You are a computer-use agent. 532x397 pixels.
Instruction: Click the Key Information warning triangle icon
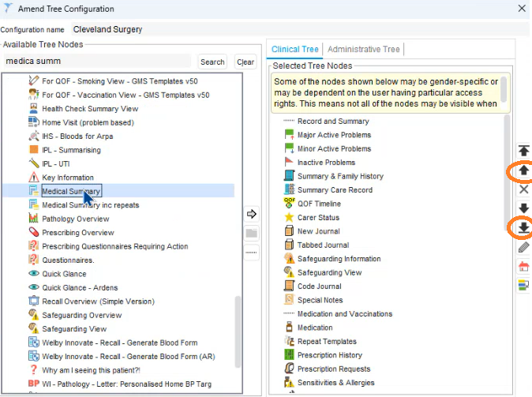[34, 177]
